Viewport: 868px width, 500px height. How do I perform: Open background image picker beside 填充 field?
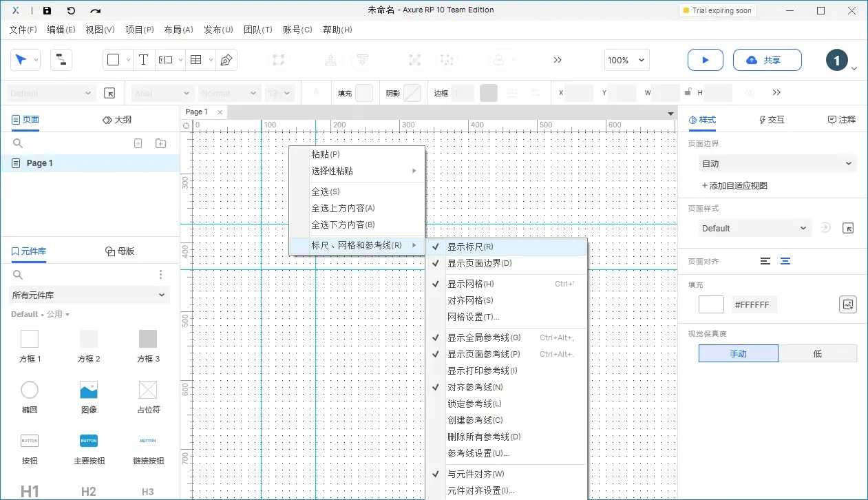tap(847, 304)
